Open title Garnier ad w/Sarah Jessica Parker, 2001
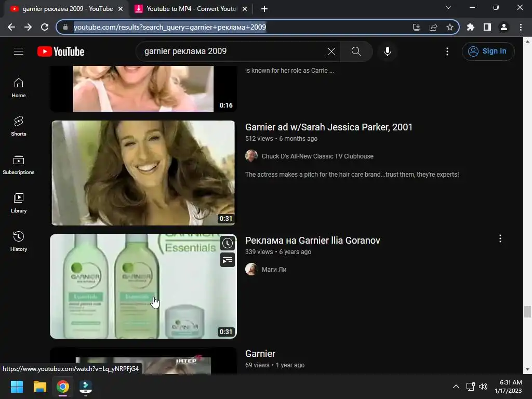The width and height of the screenshot is (532, 399). (328, 127)
